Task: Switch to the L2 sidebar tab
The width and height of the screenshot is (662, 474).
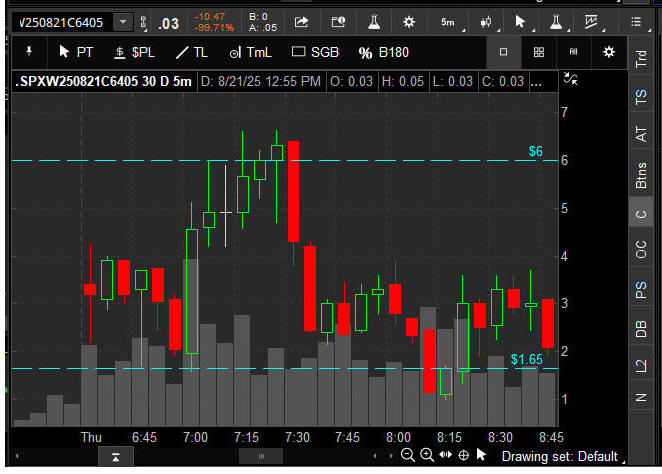Action: 641,365
